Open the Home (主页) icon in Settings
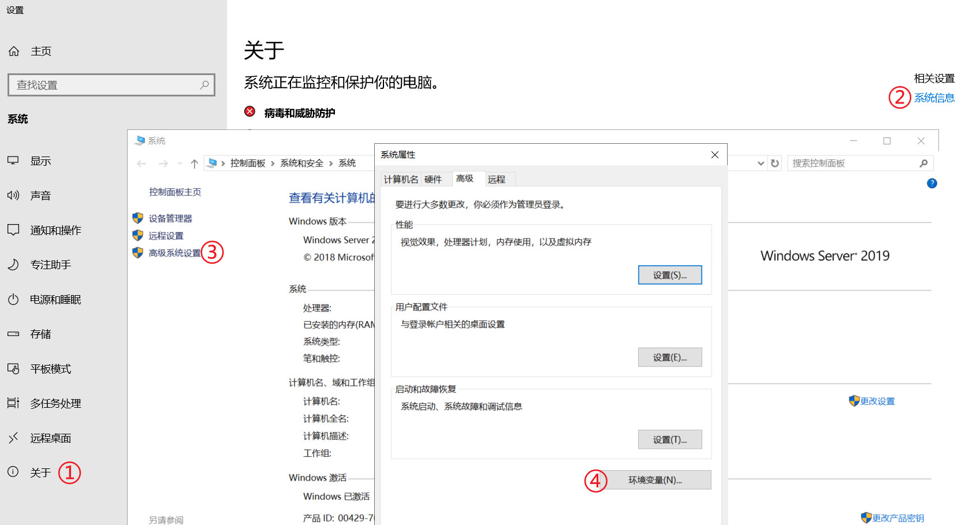This screenshot has width=980, height=525. pyautogui.click(x=14, y=51)
